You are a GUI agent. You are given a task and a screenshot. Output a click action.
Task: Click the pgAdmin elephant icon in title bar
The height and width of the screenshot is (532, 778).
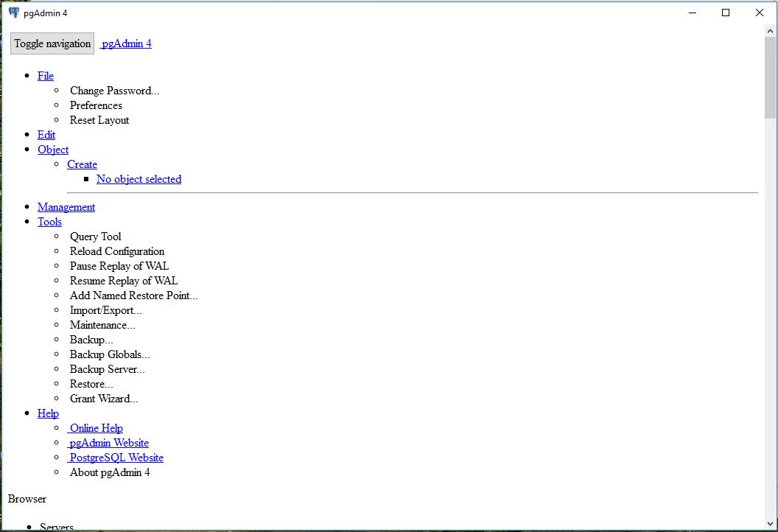[x=13, y=13]
